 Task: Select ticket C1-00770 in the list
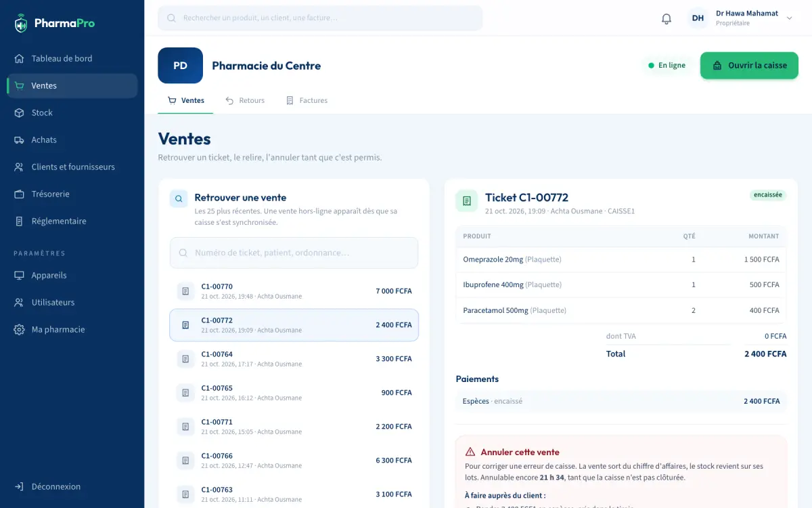[x=294, y=291]
